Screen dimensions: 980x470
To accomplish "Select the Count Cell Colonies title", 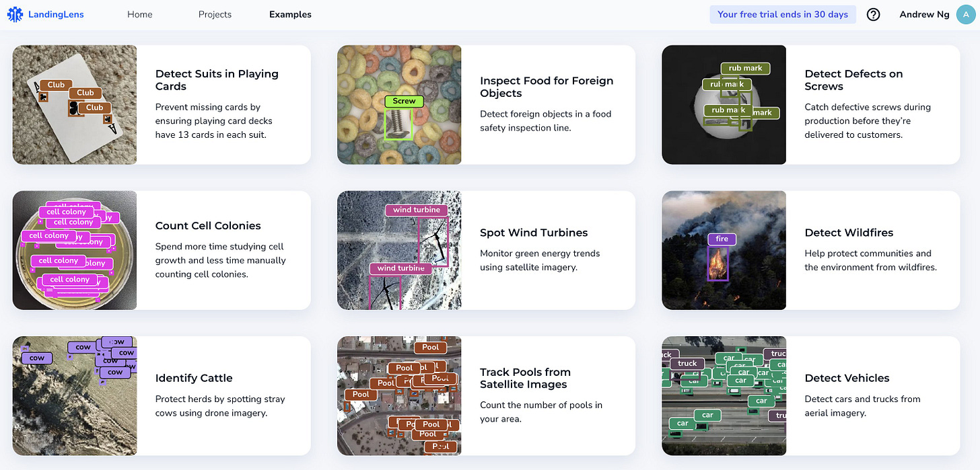I will [x=208, y=226].
